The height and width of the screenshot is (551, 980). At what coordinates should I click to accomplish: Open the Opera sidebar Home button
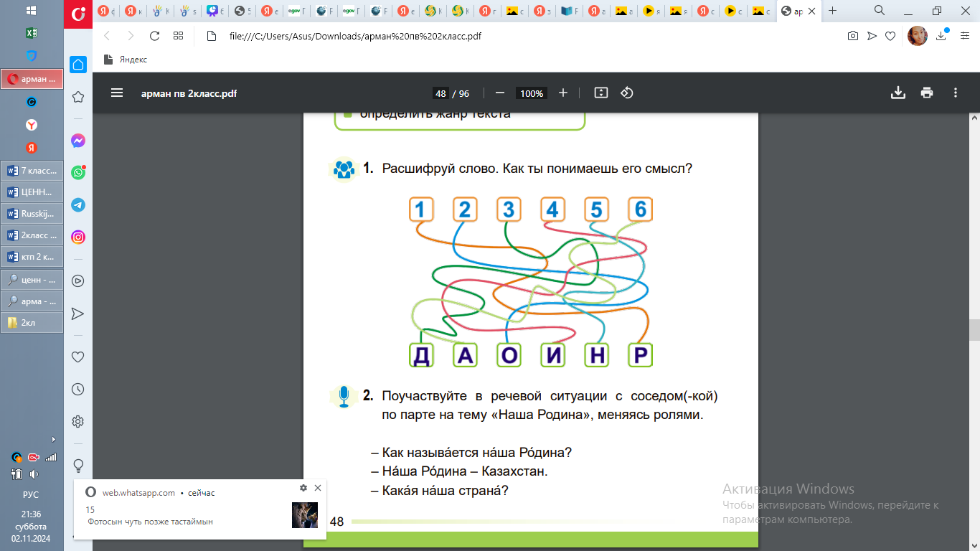pyautogui.click(x=78, y=65)
